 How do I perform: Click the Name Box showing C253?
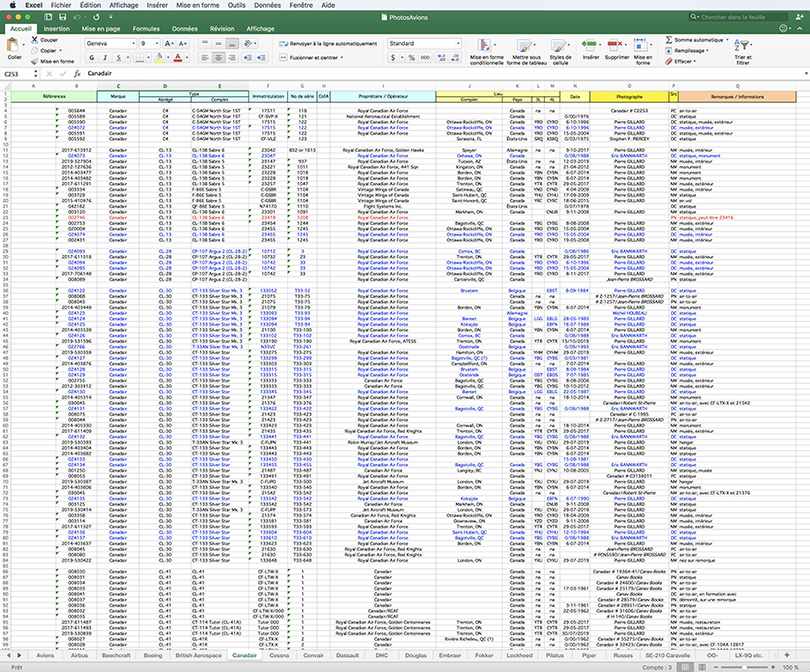click(x=18, y=74)
